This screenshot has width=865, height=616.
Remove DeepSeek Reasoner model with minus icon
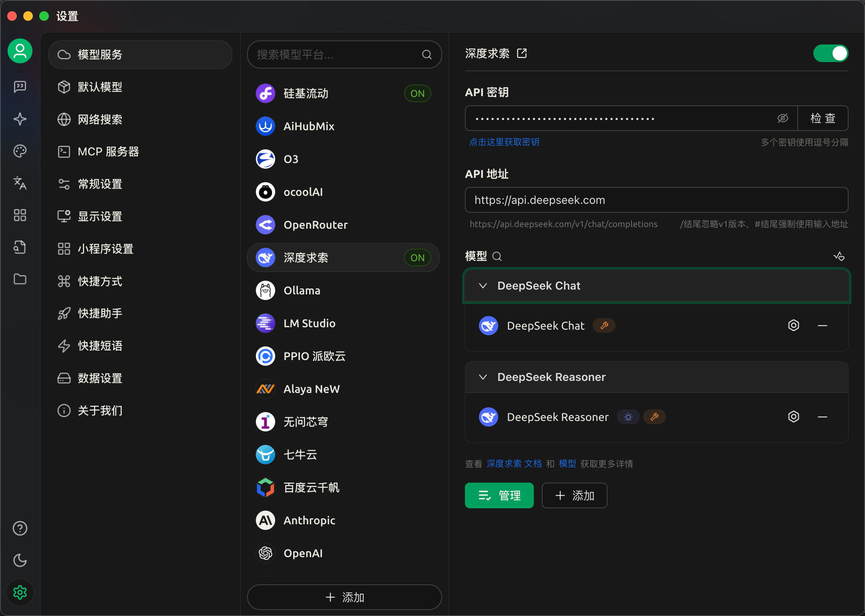point(823,417)
